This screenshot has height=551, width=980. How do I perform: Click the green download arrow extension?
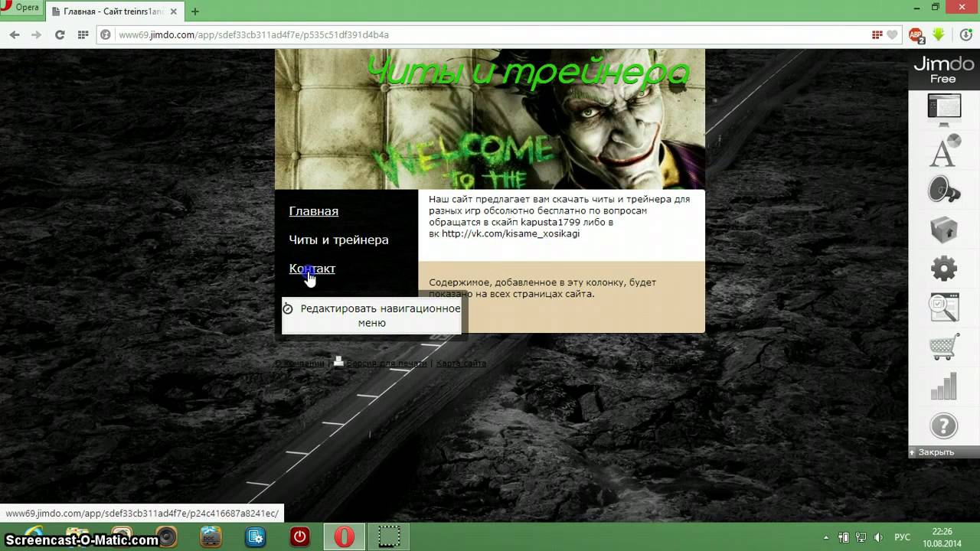939,34
